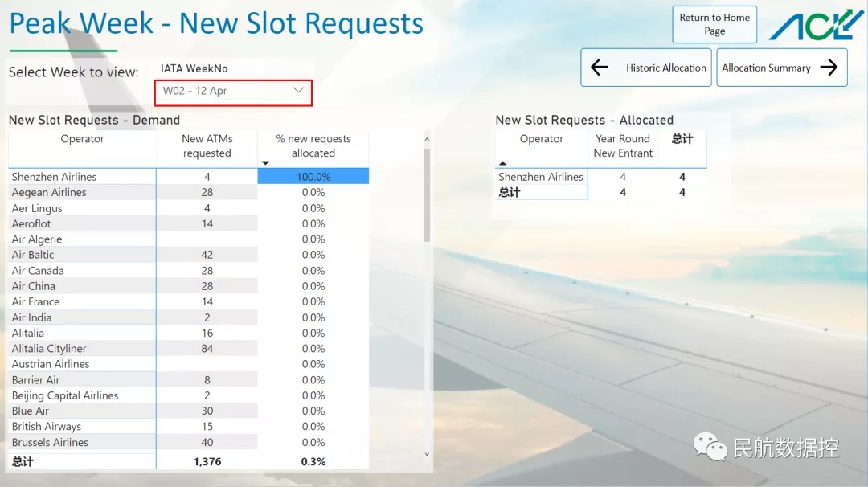Return to Home Page button
The image size is (868, 487).
click(714, 24)
